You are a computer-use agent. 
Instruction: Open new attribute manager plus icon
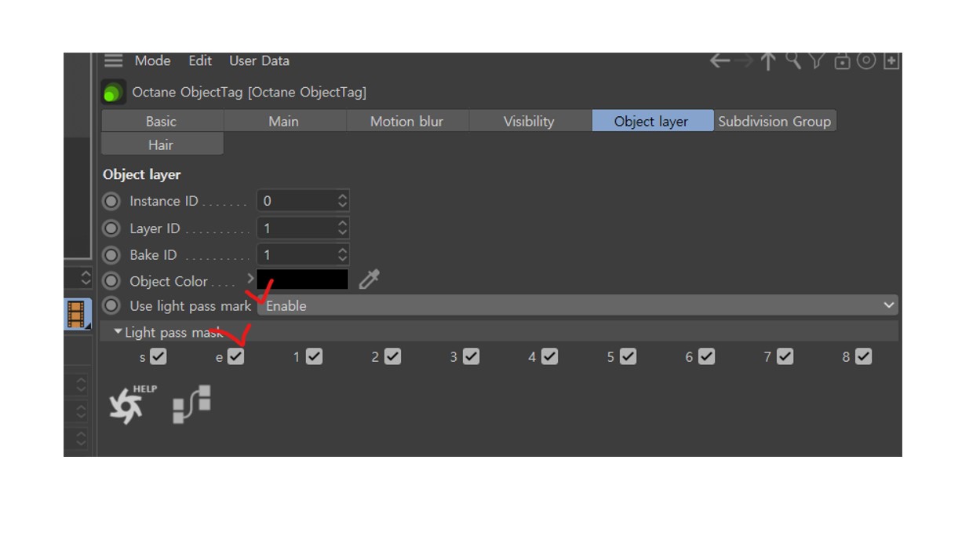tap(891, 60)
